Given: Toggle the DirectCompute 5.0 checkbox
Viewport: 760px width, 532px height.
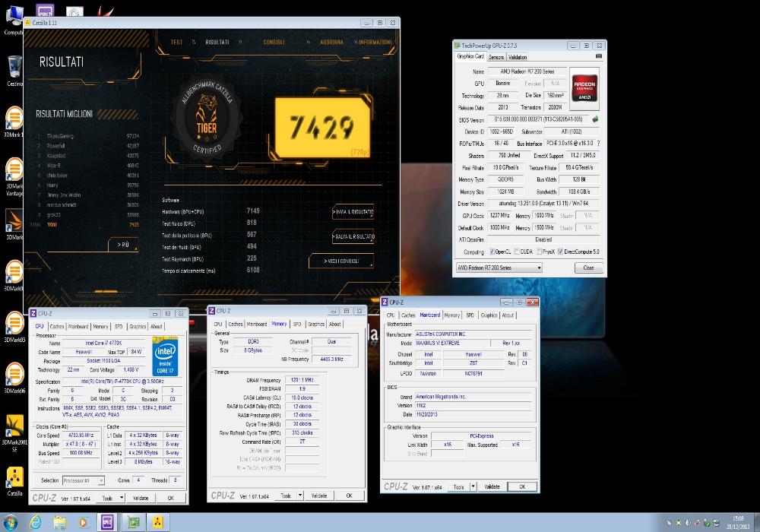Looking at the screenshot, I should (x=560, y=252).
